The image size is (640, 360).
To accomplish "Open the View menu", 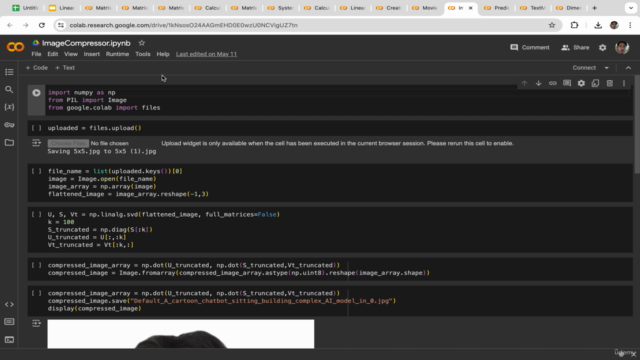I will [x=71, y=54].
